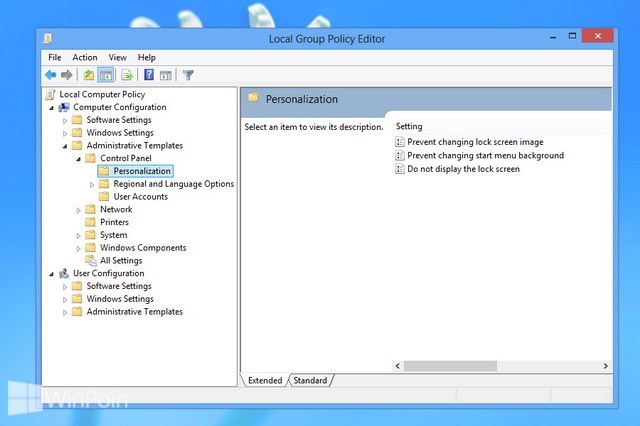Select the Windows Components label

tap(143, 248)
